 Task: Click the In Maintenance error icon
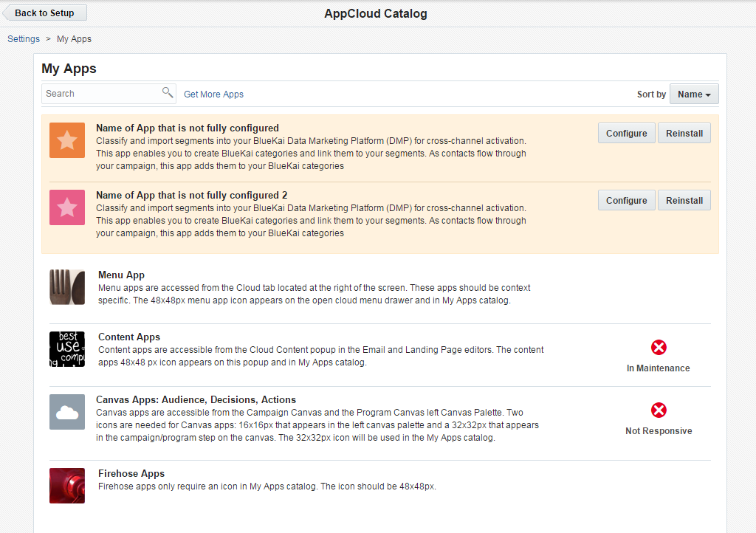(658, 347)
